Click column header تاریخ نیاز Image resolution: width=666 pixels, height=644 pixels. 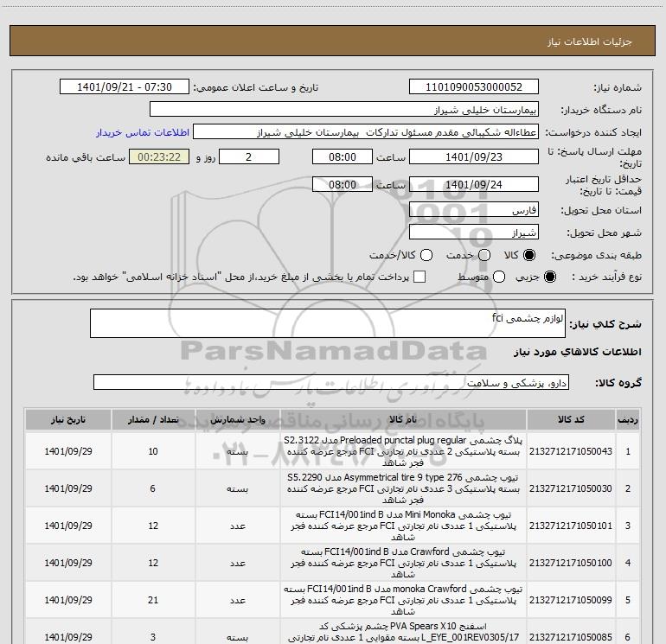point(68,419)
